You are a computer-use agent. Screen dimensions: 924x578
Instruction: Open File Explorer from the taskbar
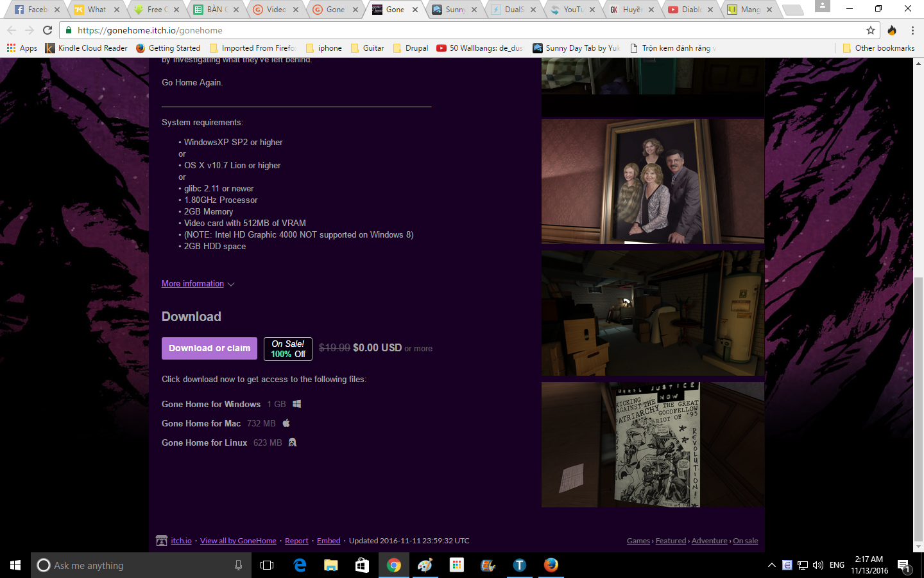click(x=330, y=565)
